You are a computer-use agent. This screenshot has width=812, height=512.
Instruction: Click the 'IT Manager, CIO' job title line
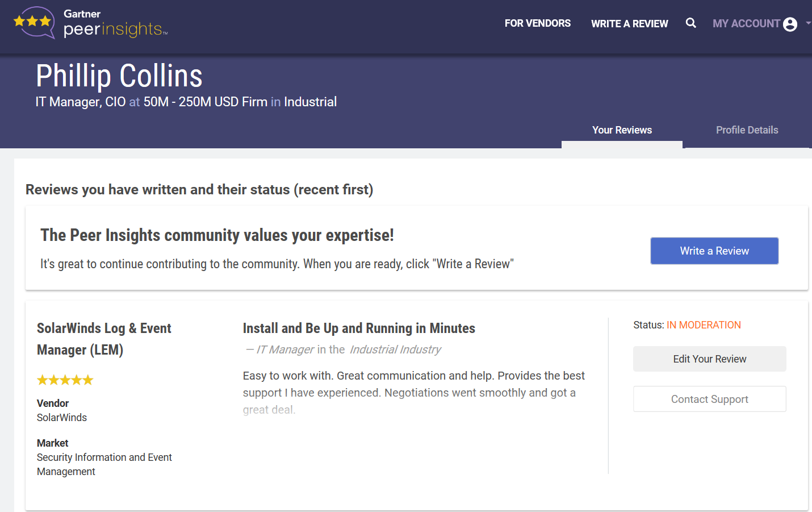click(186, 102)
